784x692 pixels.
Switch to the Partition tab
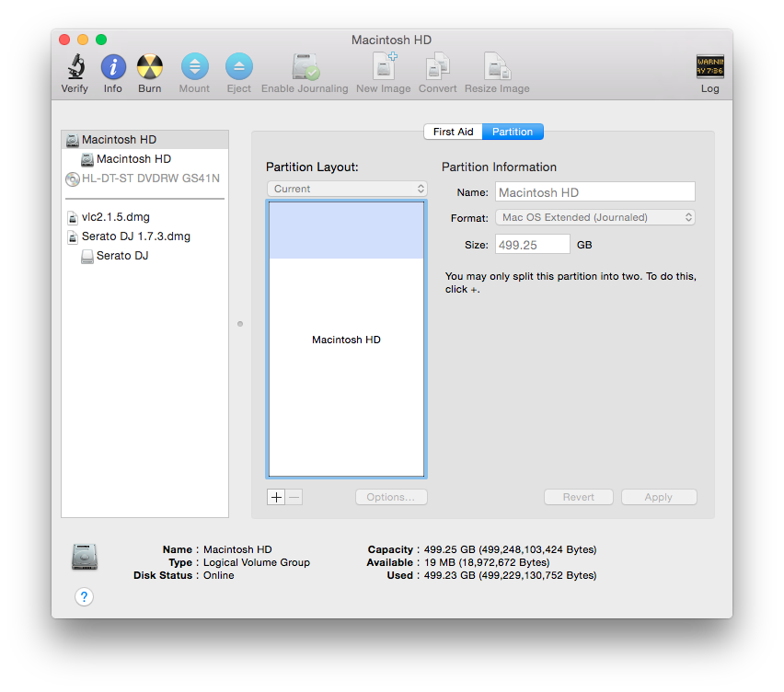pos(513,132)
